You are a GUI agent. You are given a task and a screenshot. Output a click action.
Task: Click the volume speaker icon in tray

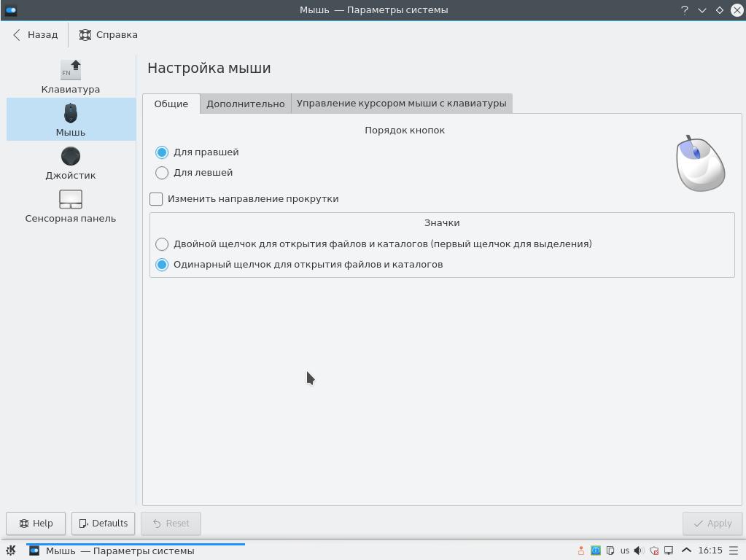tap(639, 551)
